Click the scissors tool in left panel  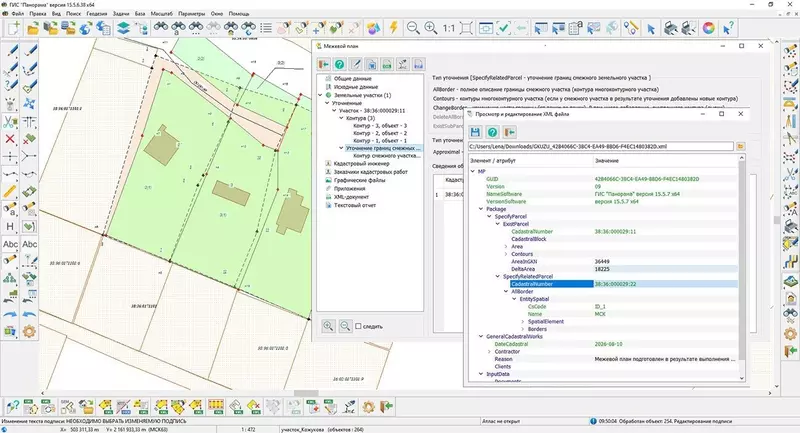(x=10, y=121)
